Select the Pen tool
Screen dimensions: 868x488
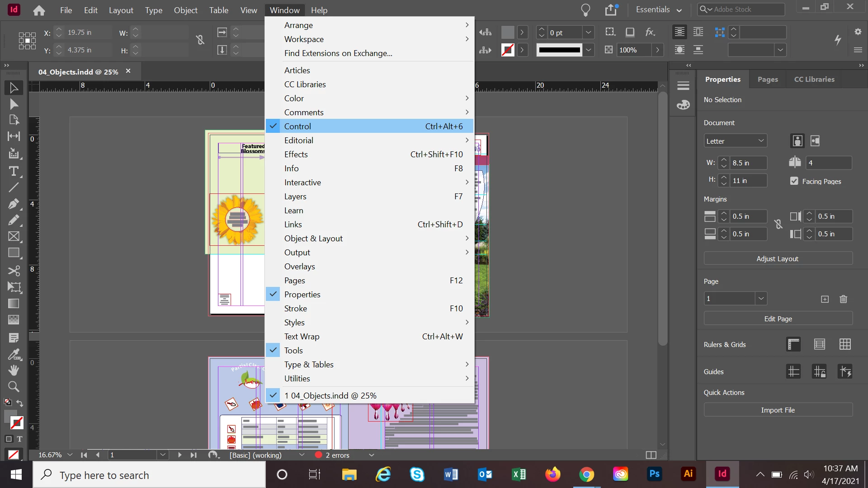tap(14, 204)
